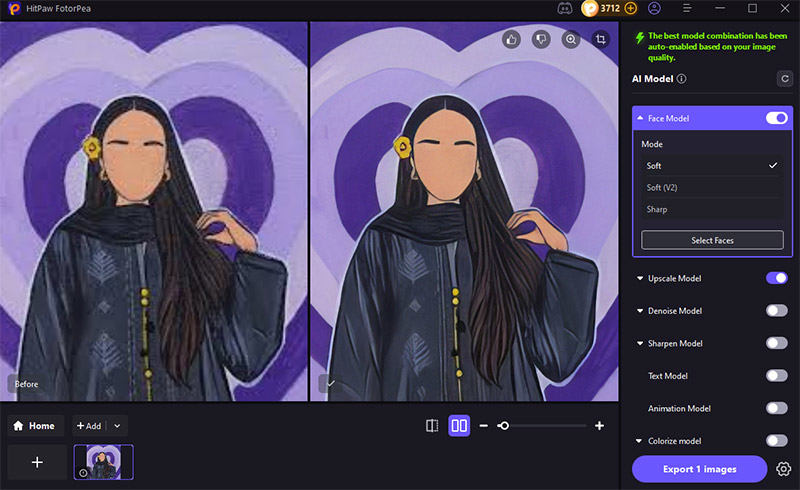Select the Sharp face mode
The width and height of the screenshot is (800, 490).
(x=712, y=210)
